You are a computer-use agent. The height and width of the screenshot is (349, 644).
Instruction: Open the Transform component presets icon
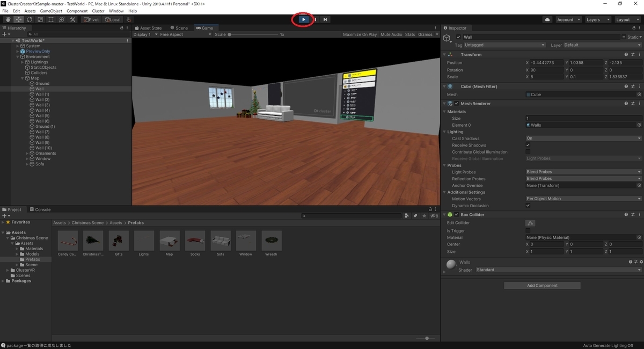click(633, 54)
